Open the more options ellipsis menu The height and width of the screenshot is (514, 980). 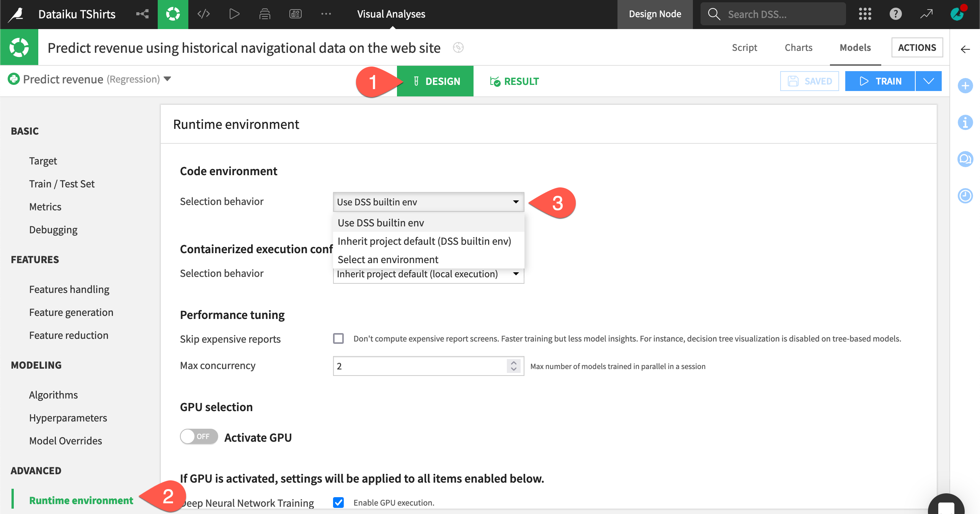pyautogui.click(x=326, y=15)
